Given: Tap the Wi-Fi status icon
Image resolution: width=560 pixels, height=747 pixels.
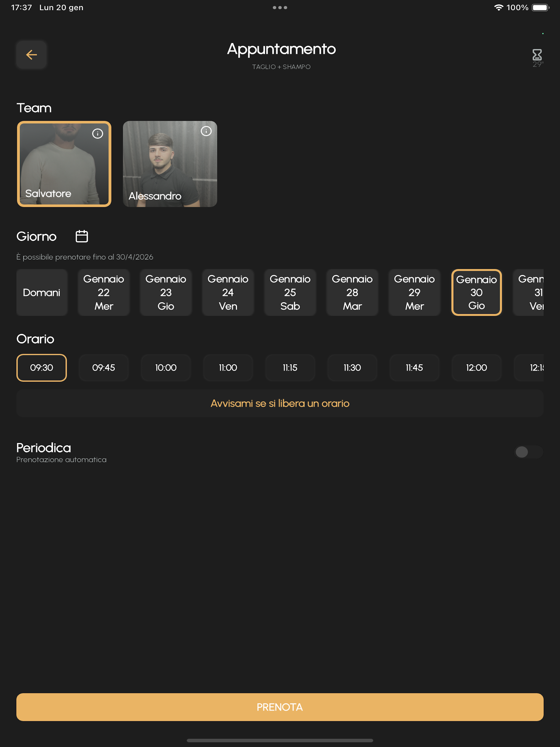Looking at the screenshot, I should coord(498,7).
